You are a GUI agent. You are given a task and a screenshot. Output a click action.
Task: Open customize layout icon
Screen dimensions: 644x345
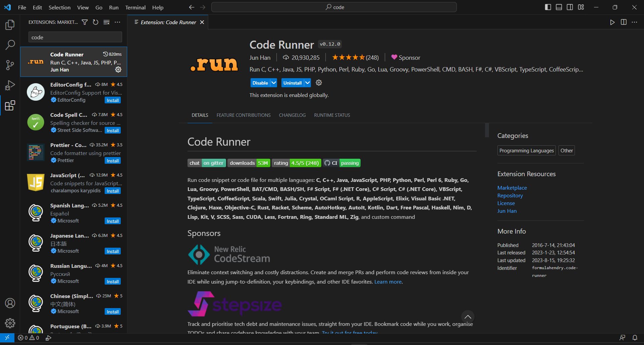581,7
